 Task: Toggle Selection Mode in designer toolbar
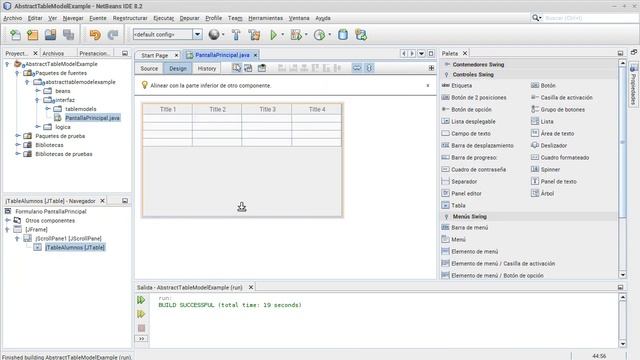click(x=236, y=68)
